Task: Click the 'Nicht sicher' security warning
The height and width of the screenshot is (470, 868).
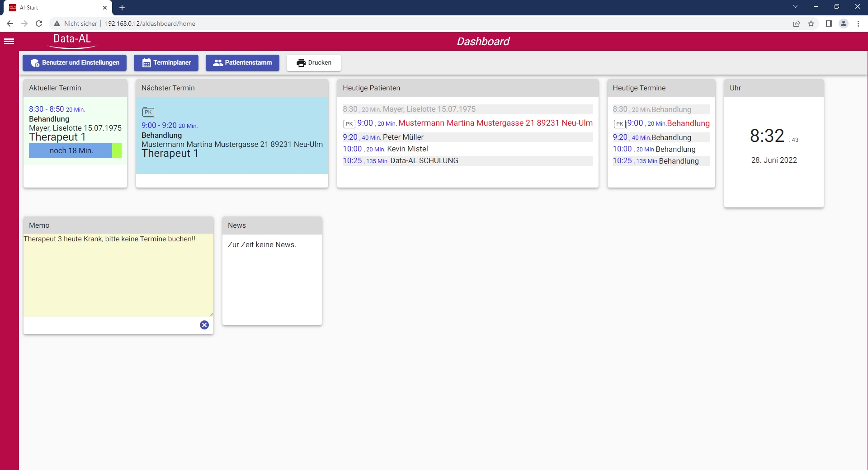Action: click(x=75, y=23)
